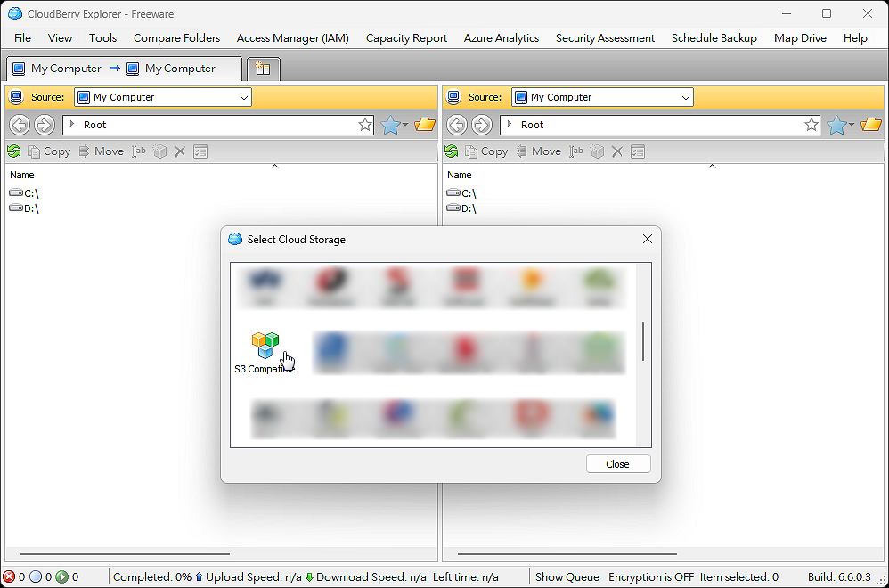
Task: Go forward in right pane navigation
Action: tap(482, 125)
